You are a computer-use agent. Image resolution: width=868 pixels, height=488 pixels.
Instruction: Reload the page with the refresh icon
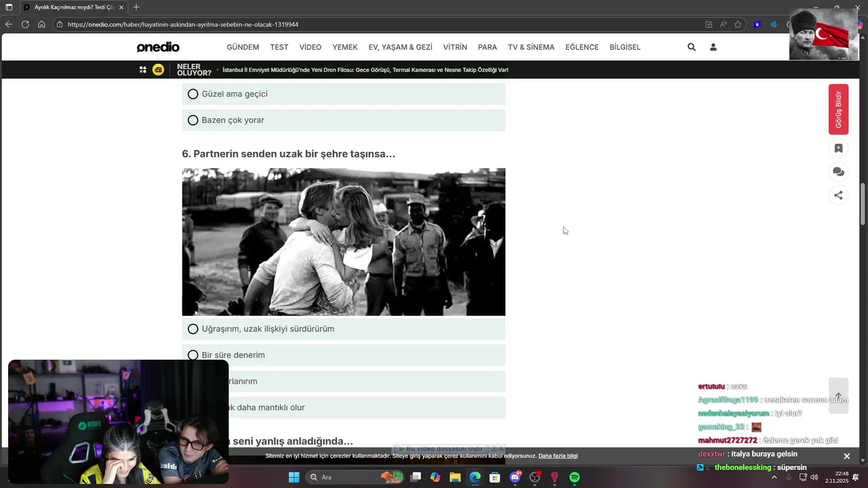coord(25,24)
